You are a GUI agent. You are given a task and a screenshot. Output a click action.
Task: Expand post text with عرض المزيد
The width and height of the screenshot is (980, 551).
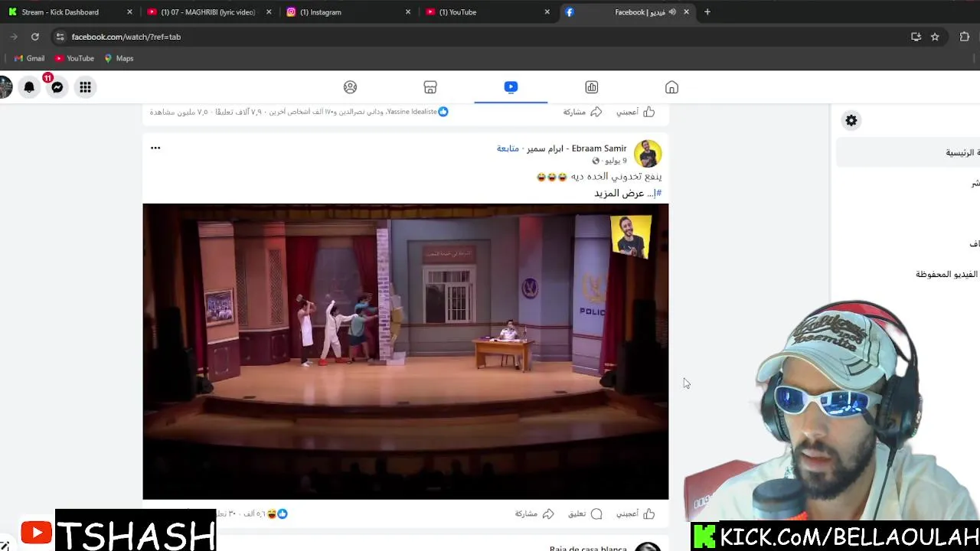619,194
